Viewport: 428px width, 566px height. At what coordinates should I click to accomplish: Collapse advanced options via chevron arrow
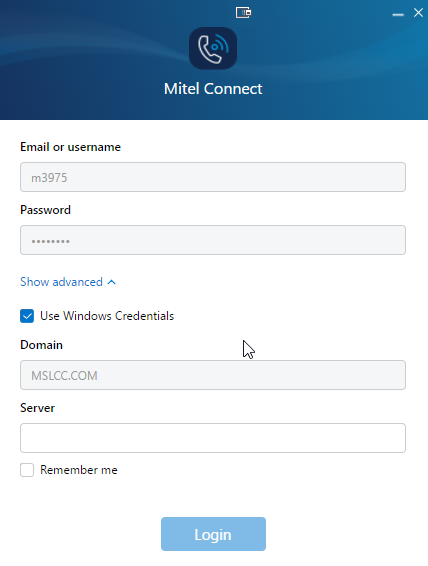112,282
